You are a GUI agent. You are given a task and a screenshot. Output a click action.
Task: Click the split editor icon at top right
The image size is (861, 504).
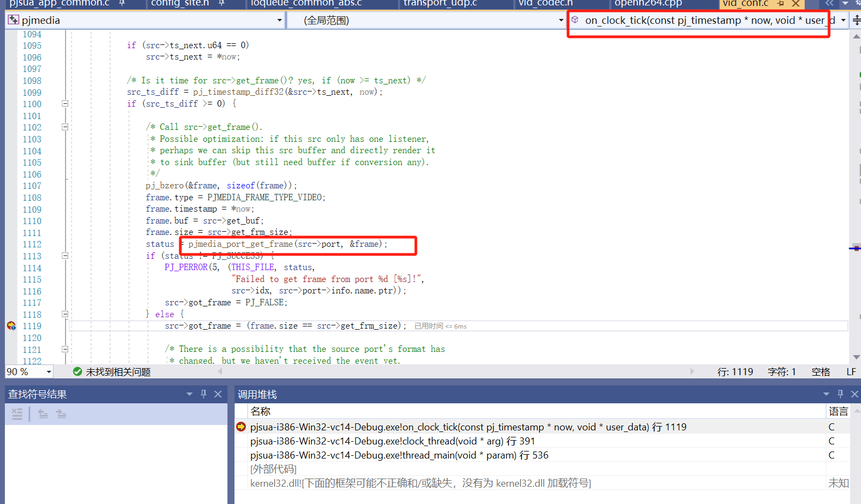click(856, 21)
